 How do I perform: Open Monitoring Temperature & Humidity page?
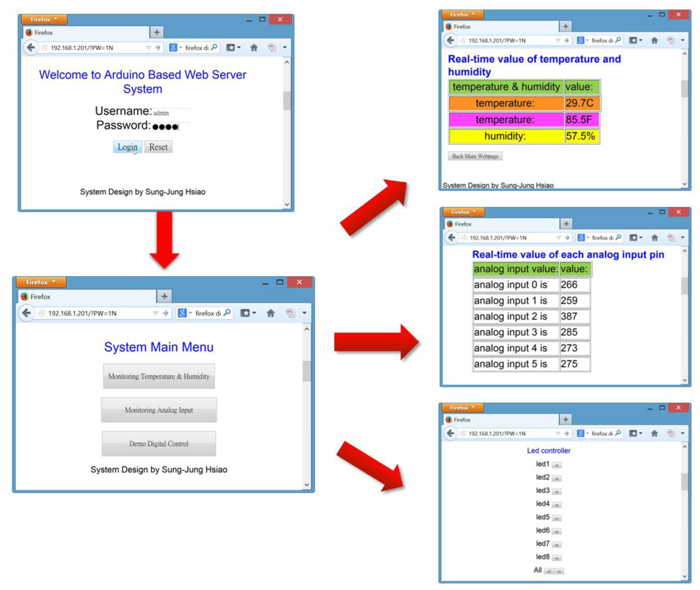[x=159, y=376]
